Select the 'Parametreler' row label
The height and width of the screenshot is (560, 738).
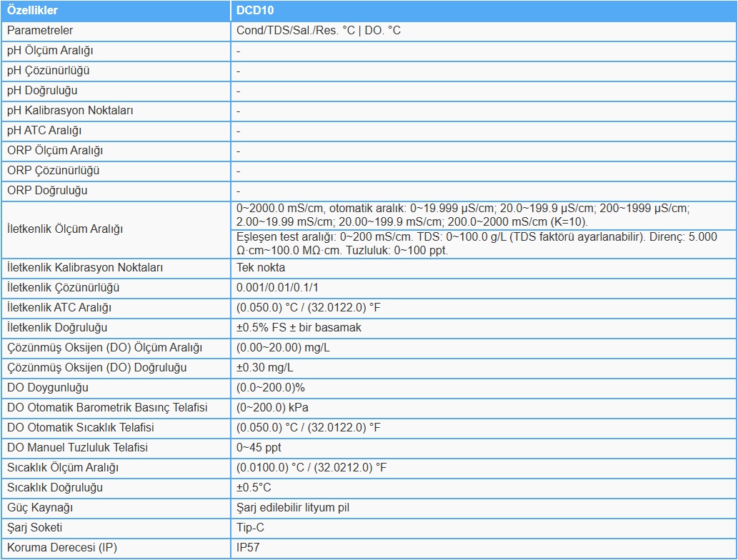[40, 31]
